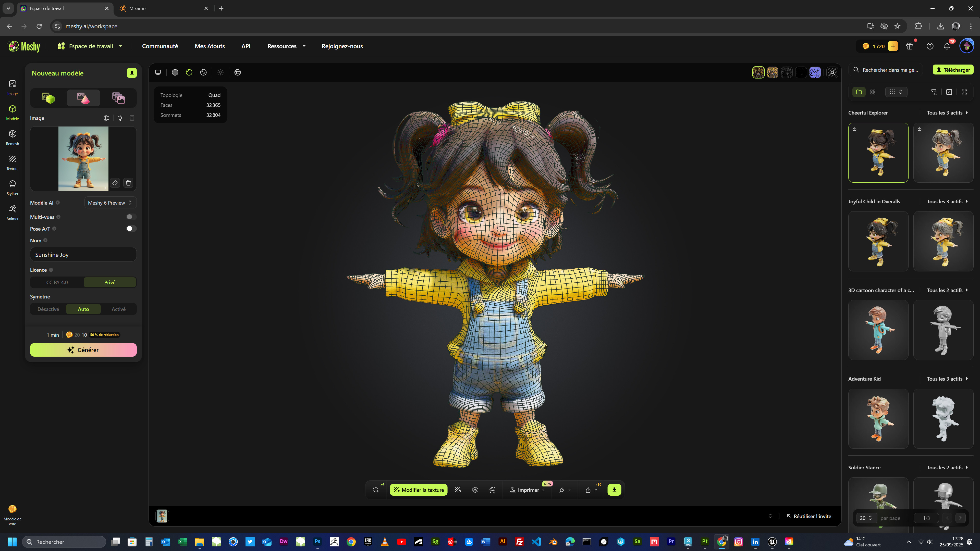
Task: Open Modèle AI Meshy 6 Preview dropdown
Action: click(x=110, y=203)
